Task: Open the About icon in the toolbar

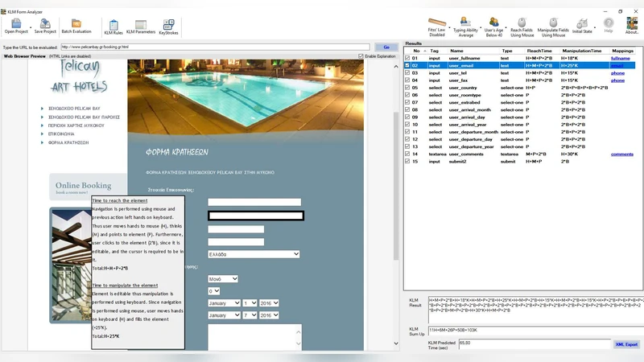Action: click(x=632, y=25)
